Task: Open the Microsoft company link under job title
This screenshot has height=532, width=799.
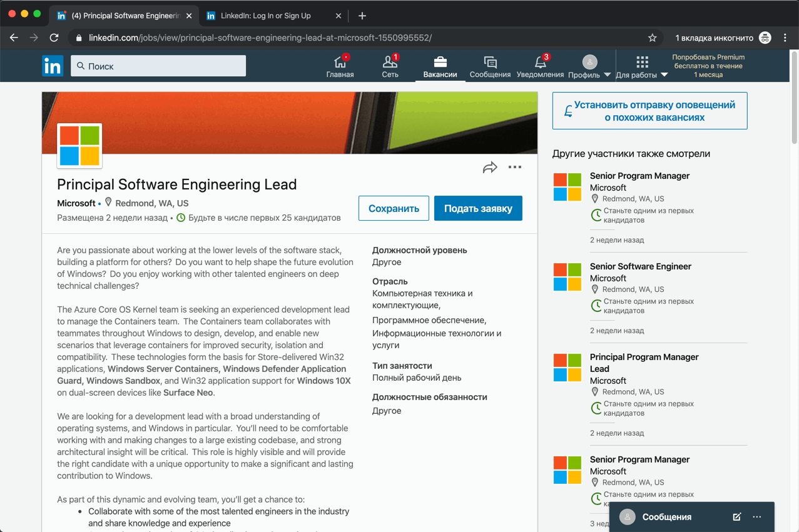Action: pos(76,203)
